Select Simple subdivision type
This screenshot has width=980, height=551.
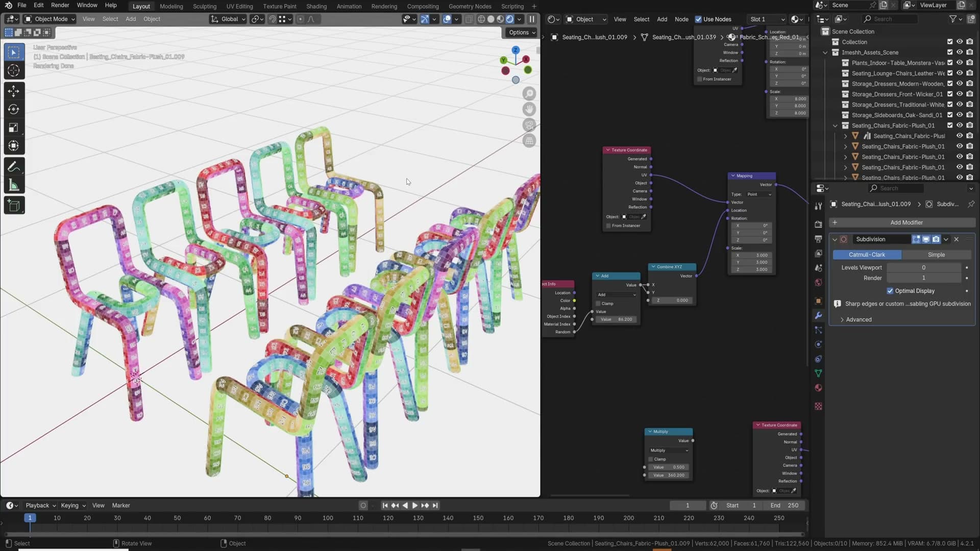point(936,255)
